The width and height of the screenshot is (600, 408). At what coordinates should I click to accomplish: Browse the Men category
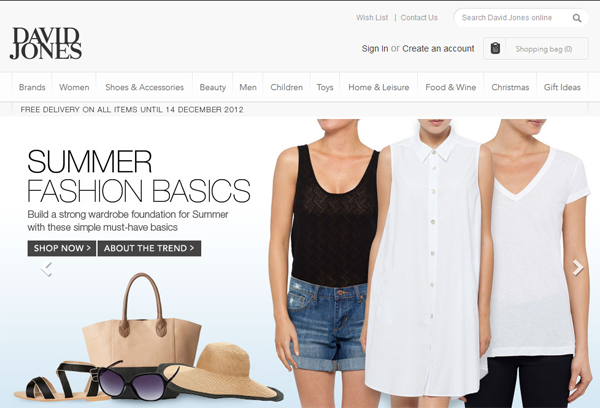pyautogui.click(x=248, y=87)
